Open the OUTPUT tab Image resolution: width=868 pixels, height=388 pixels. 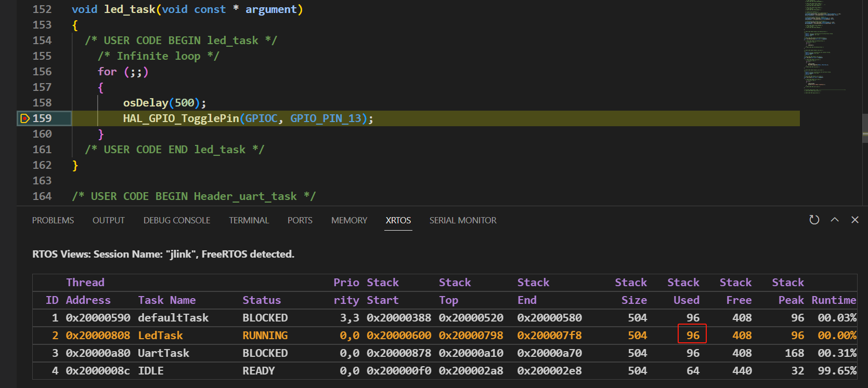point(109,220)
